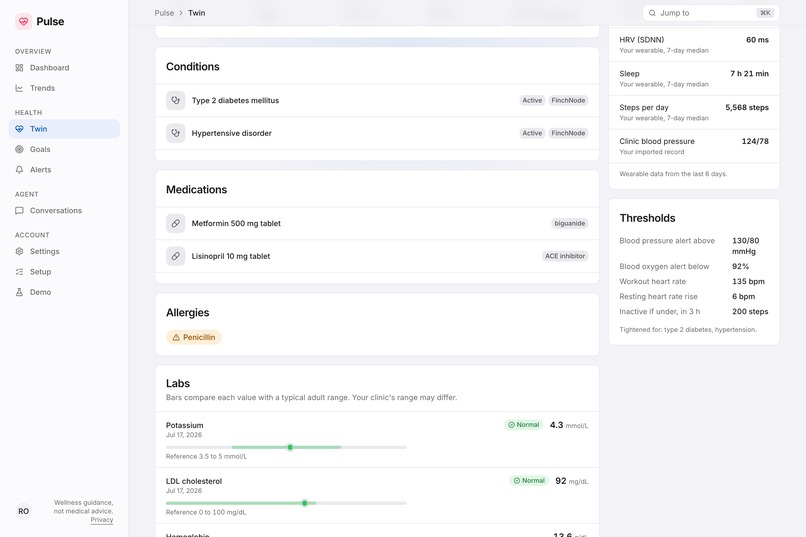Click Active tag on Hypertensive disorder row

click(532, 133)
